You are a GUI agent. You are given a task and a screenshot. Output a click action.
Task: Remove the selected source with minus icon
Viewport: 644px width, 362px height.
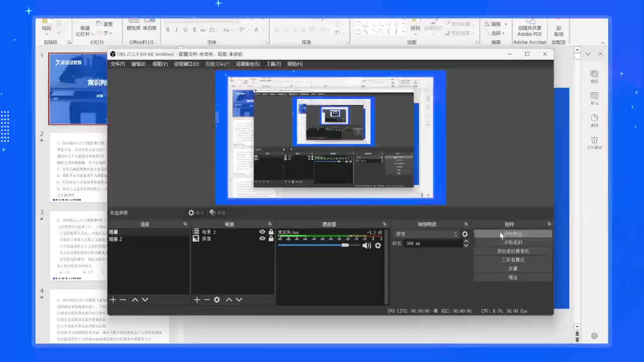206,300
